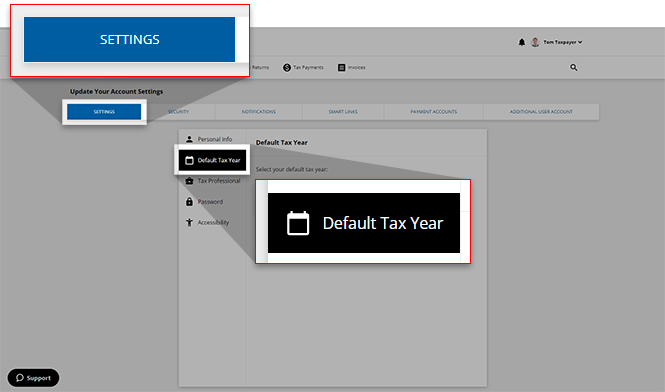The image size is (665, 392).
Task: Open Tax Professional with briefcase icon
Action: [x=213, y=181]
